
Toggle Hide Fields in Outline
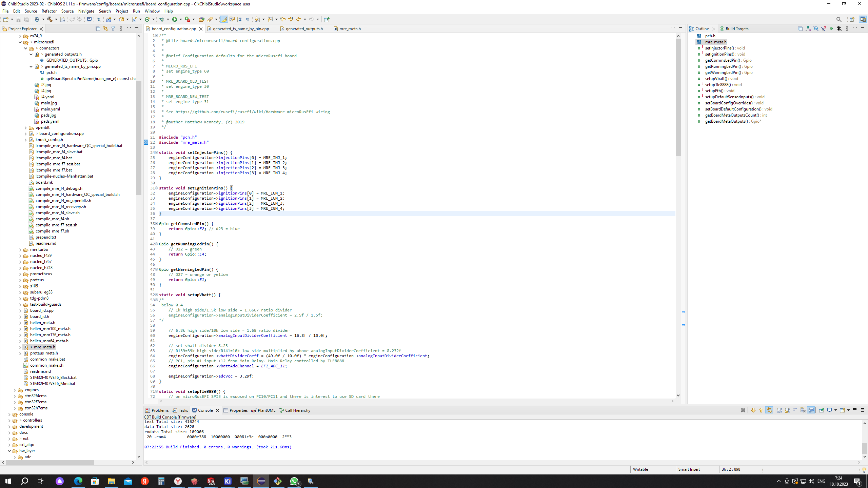tap(816, 29)
